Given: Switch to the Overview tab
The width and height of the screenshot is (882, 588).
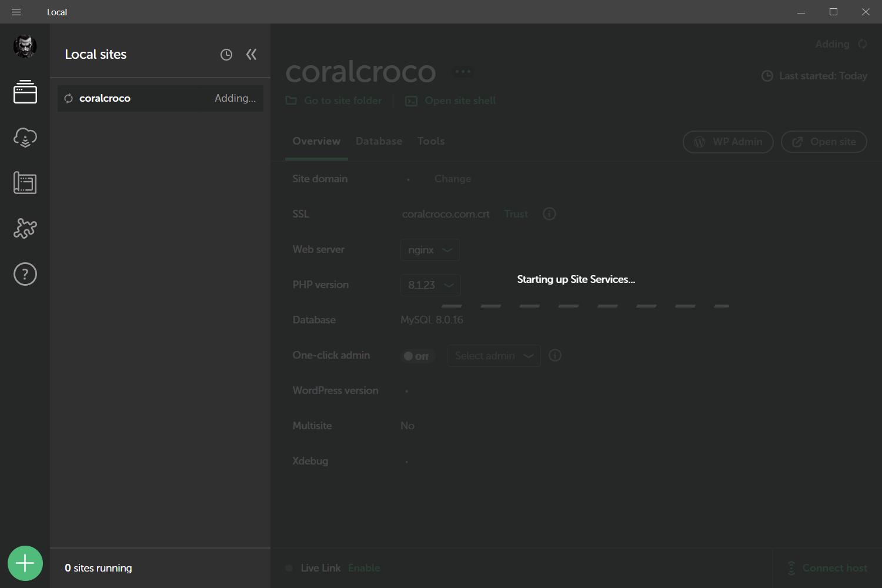Looking at the screenshot, I should [316, 141].
